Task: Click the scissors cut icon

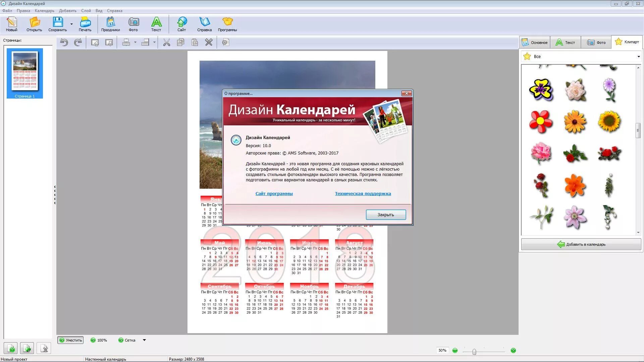Action: [x=166, y=43]
